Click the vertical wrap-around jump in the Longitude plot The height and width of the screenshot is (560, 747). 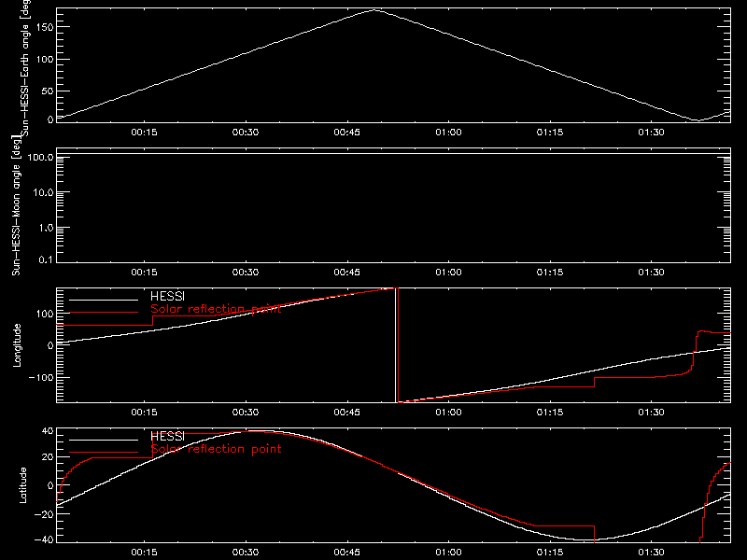click(x=396, y=345)
